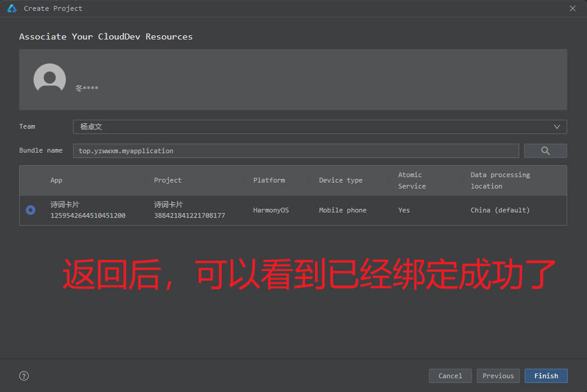
Task: Click the Previous button
Action: coord(498,376)
